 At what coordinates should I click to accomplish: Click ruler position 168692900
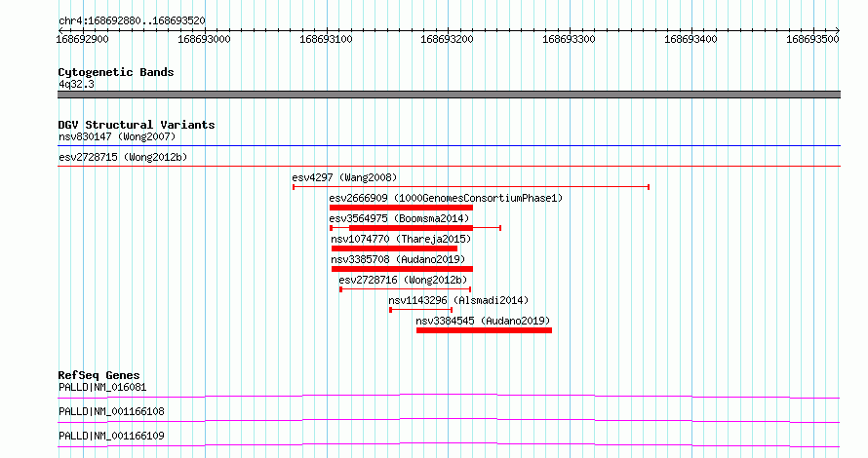click(83, 39)
